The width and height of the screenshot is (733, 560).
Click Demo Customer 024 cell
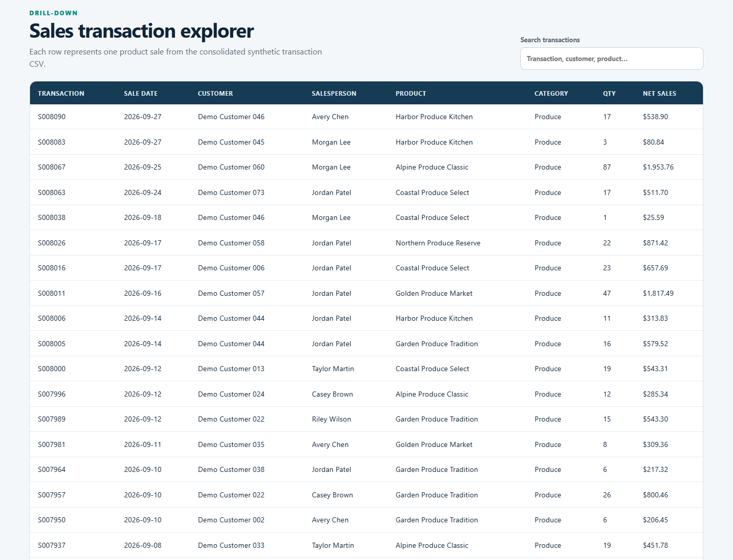(x=231, y=394)
